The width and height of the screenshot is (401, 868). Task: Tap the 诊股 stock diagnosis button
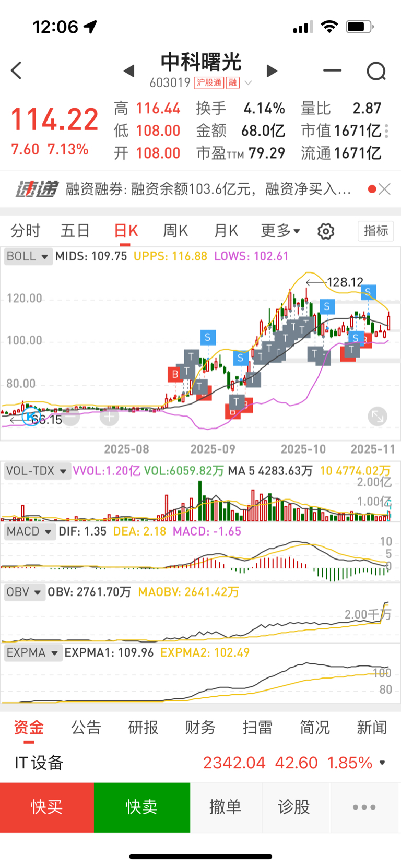[x=294, y=807]
